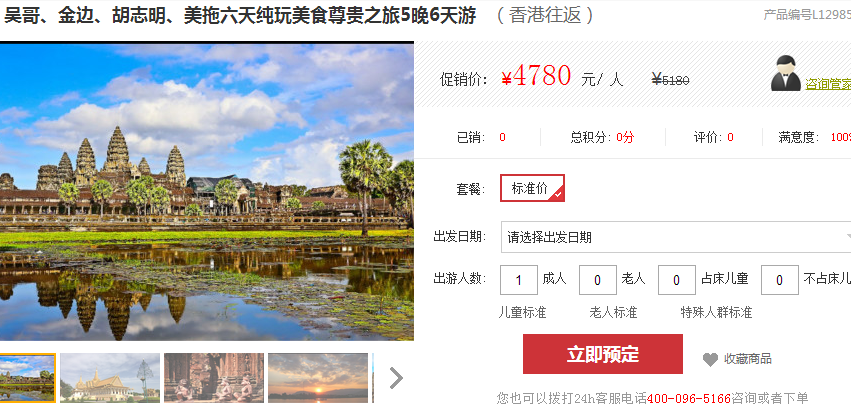This screenshot has height=415, width=851.
Task: Click the butler avatar icon
Action: point(785,73)
